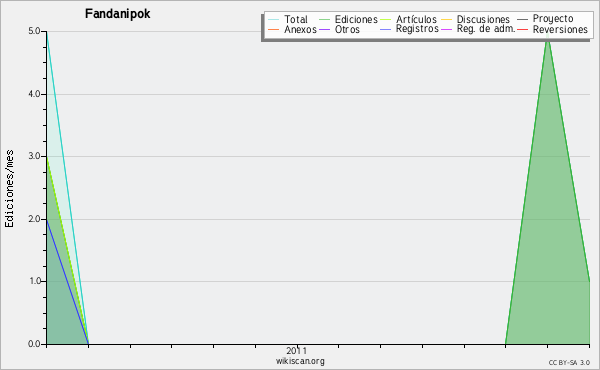Select the Reversiones legend entry
The width and height of the screenshot is (600, 370).
point(560,29)
